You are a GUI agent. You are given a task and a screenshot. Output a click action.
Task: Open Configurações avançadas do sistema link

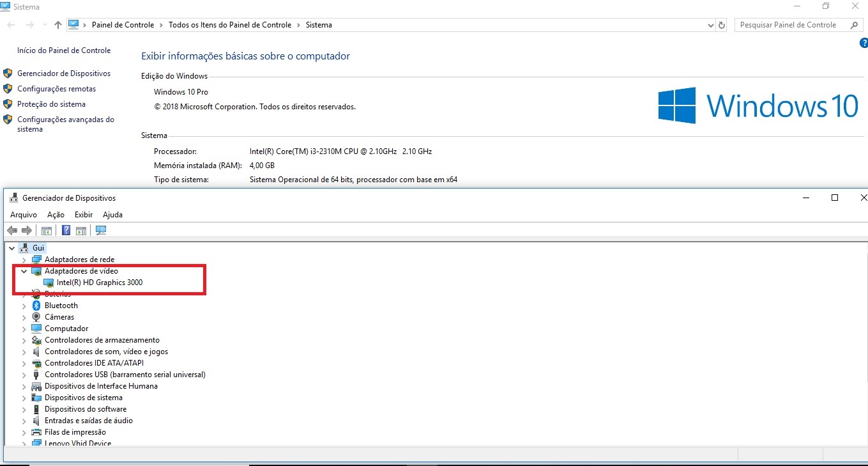tap(66, 124)
